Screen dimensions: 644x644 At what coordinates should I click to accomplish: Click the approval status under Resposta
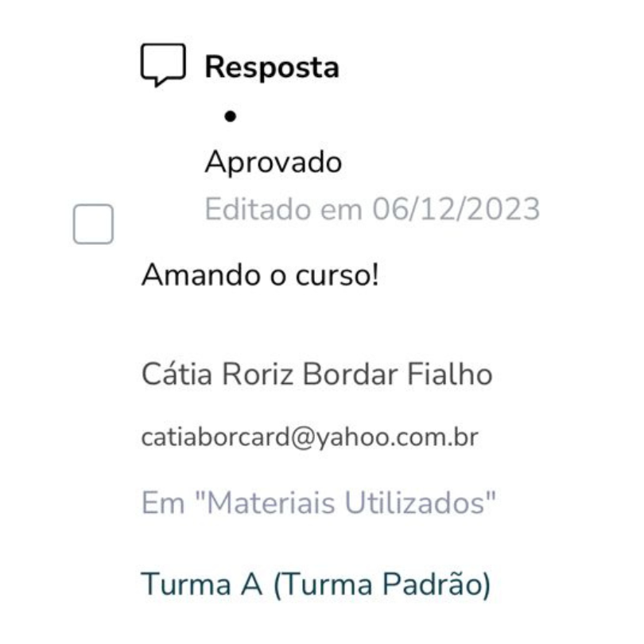click(x=274, y=162)
